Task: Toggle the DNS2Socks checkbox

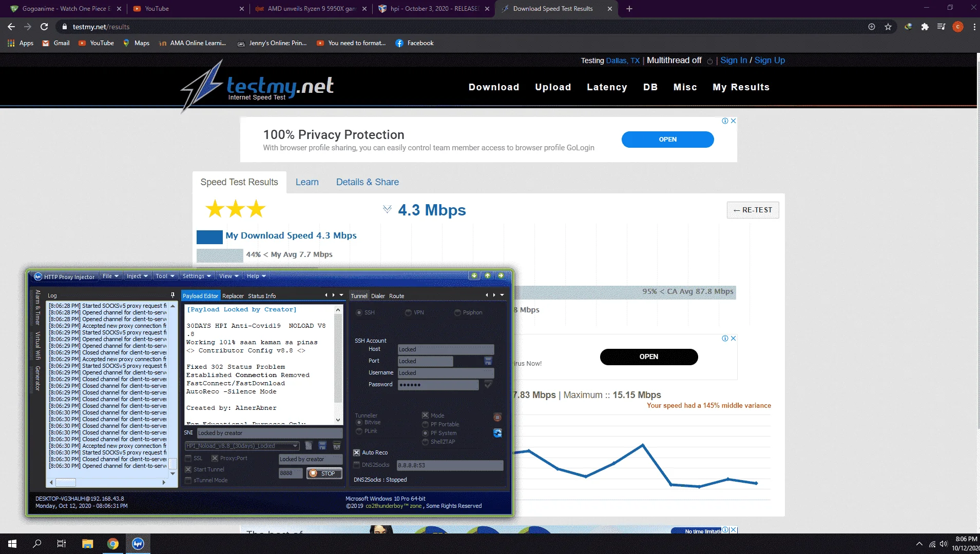Action: [x=356, y=465]
